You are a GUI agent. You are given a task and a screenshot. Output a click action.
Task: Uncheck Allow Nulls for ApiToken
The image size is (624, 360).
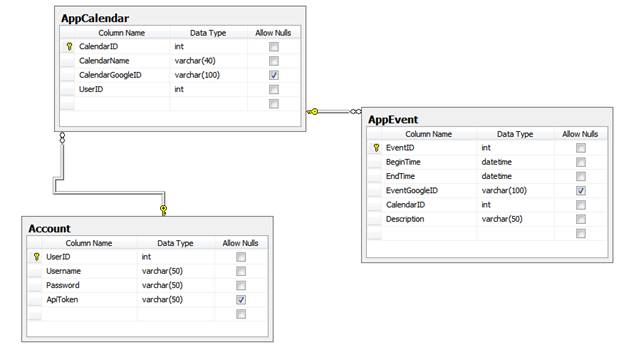tap(241, 300)
